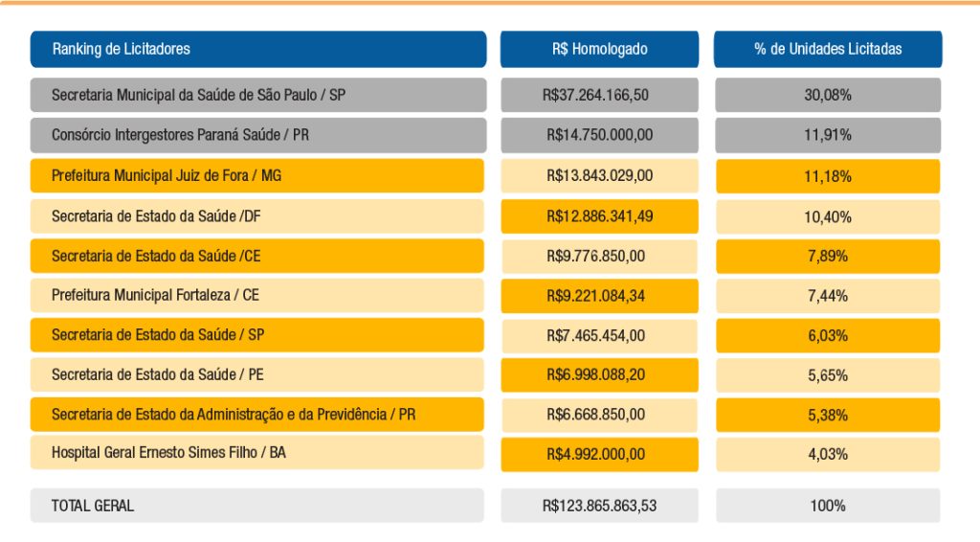Select Secretaria Municipal da Saúde de São Paulo row
The width and height of the screenshot is (980, 542).
point(258,95)
